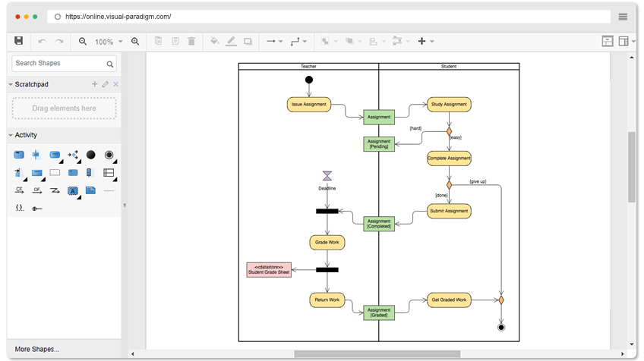Select the Study Assignment activity node

tap(449, 104)
